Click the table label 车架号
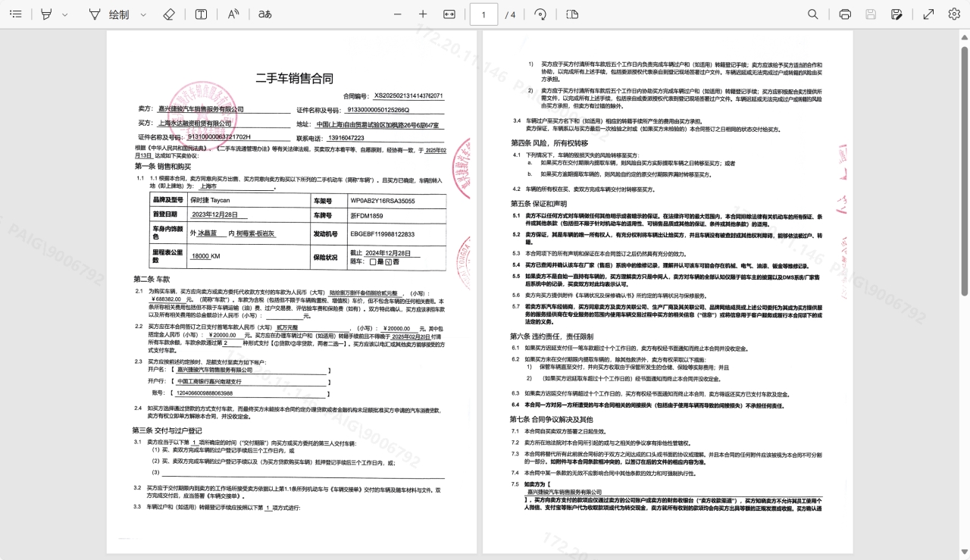 324,201
